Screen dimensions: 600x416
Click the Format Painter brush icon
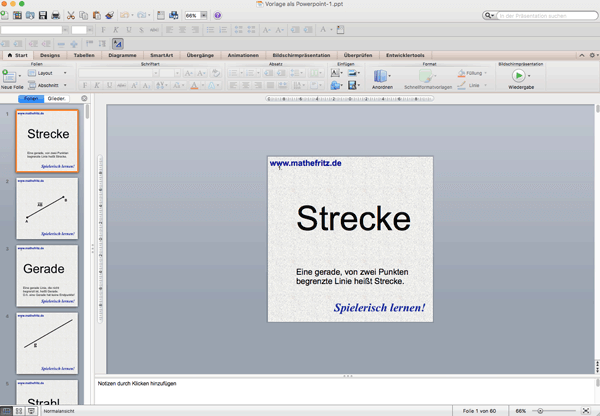110,15
